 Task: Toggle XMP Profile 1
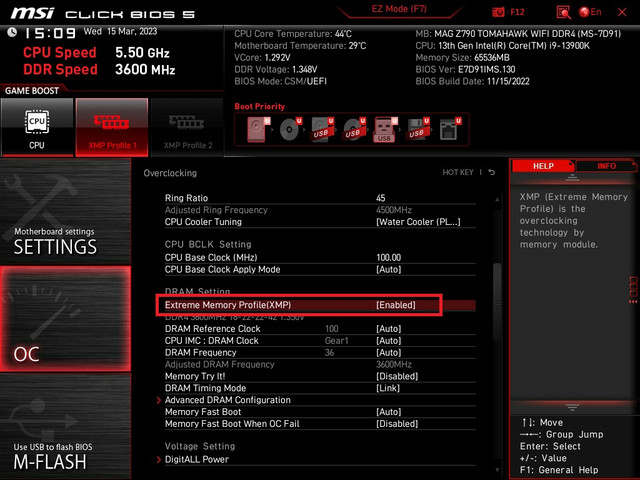coord(112,127)
